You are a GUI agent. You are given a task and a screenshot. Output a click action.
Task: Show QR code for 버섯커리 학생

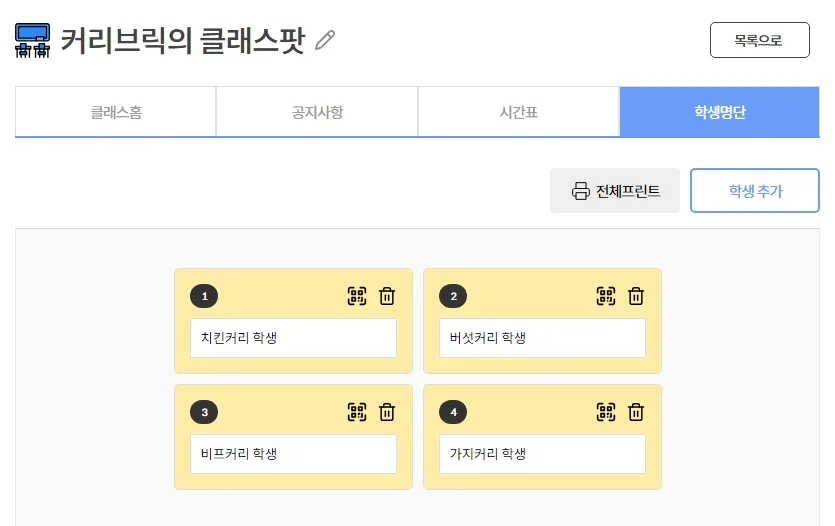pos(606,296)
